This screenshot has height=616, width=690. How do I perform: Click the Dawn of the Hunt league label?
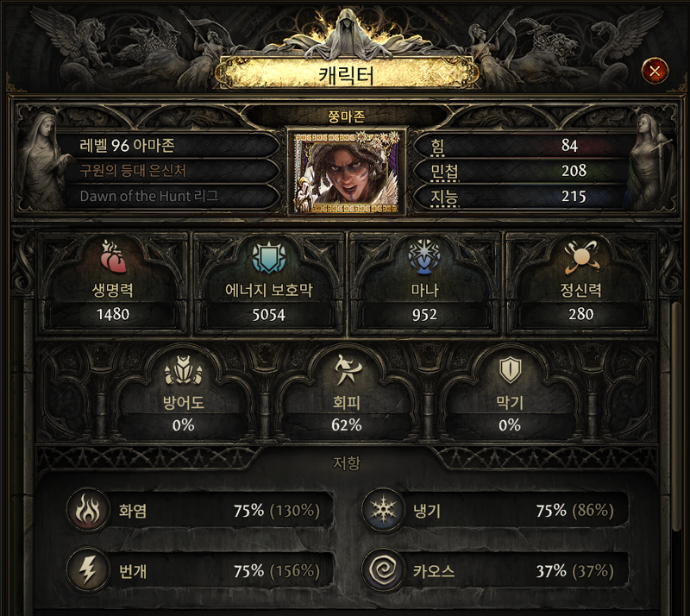[149, 196]
